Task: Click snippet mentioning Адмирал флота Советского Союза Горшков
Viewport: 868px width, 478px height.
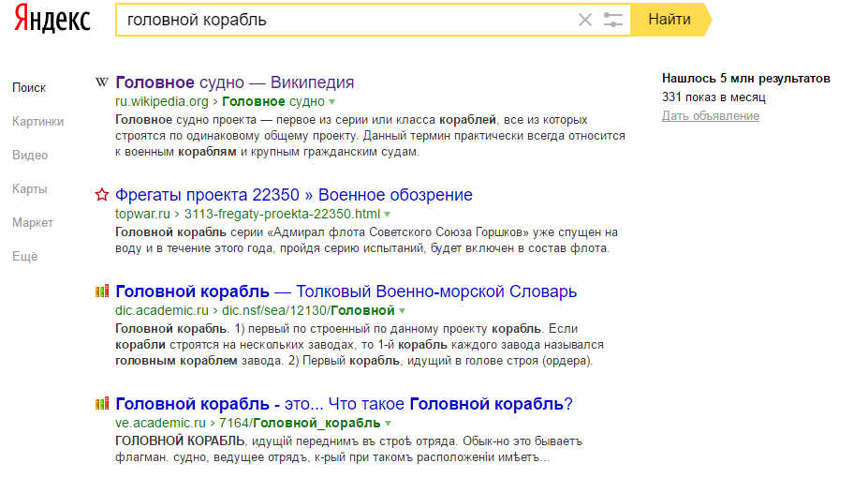Action: tap(366, 240)
